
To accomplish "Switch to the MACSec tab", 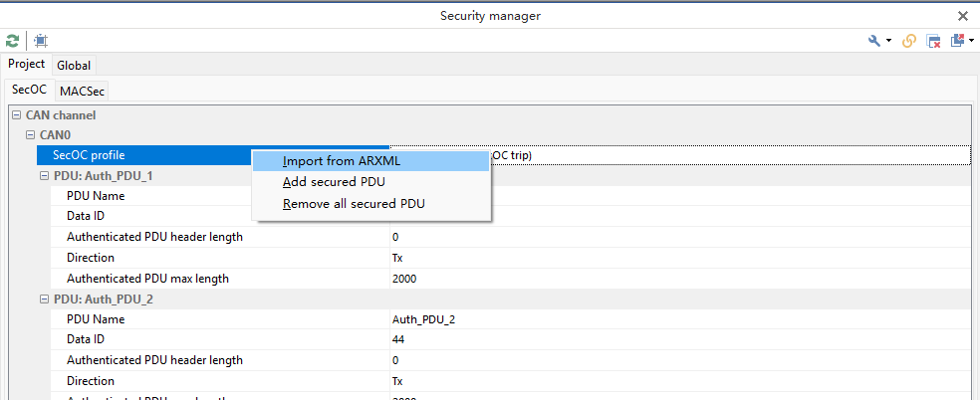I will pyautogui.click(x=83, y=92).
